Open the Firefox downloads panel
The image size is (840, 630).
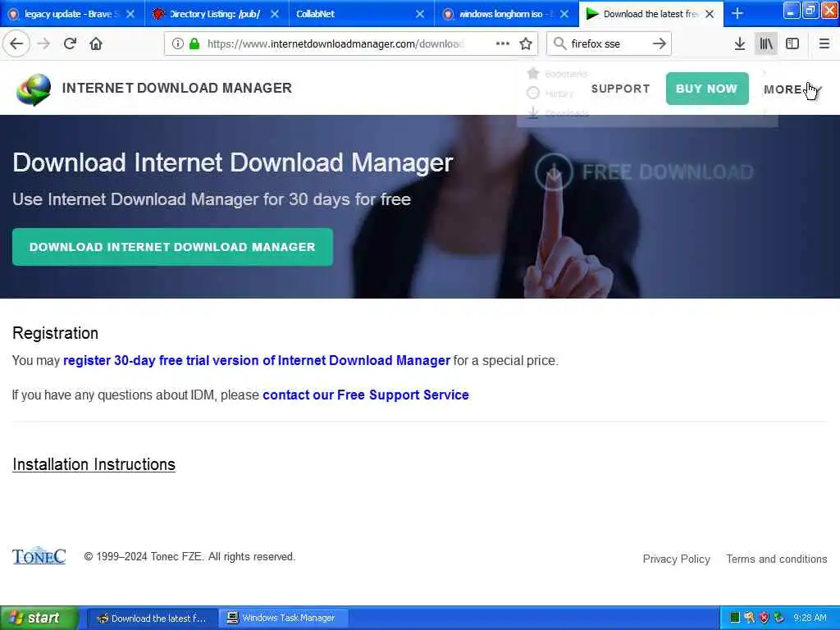tap(740, 44)
